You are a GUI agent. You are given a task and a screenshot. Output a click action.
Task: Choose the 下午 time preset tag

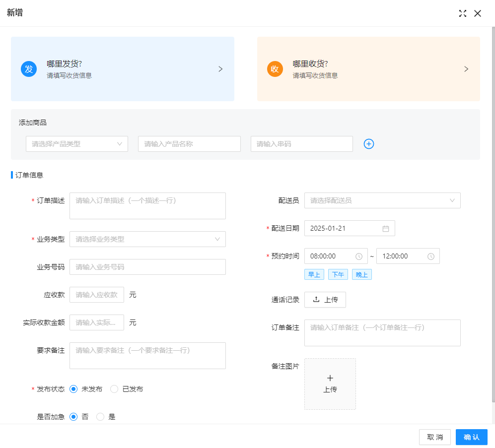click(338, 274)
